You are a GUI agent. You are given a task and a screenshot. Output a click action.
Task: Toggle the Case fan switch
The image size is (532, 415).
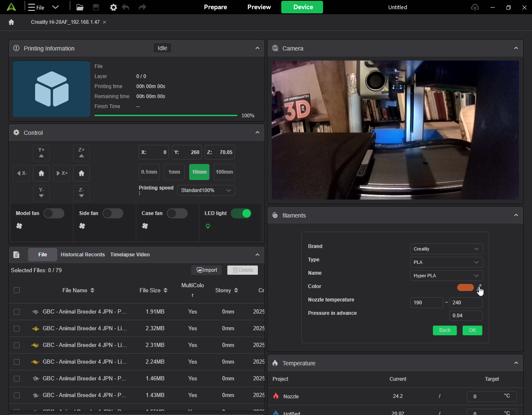(177, 213)
